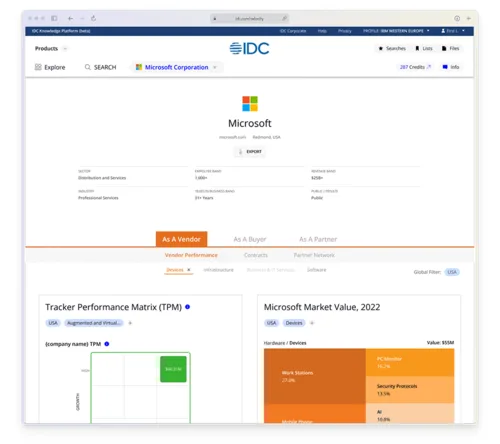Screen dimensions: 500x444
Task: Click the Microsoft four-color logo
Action: (250, 104)
